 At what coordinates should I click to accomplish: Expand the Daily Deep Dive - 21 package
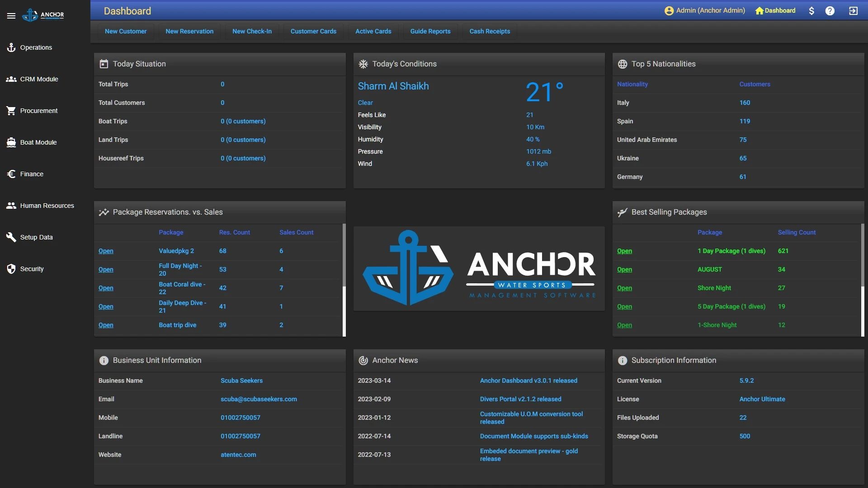[x=105, y=307]
